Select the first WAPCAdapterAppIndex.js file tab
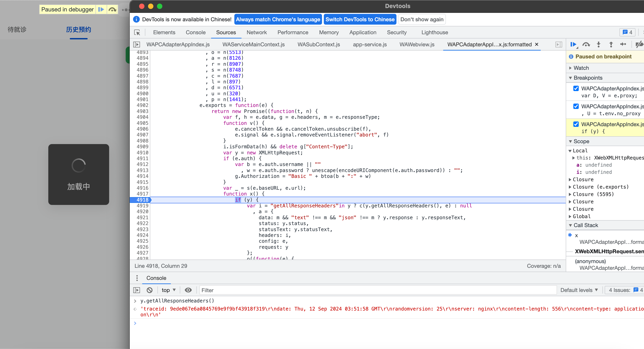Viewport: 644px width, 349px height. coord(178,45)
